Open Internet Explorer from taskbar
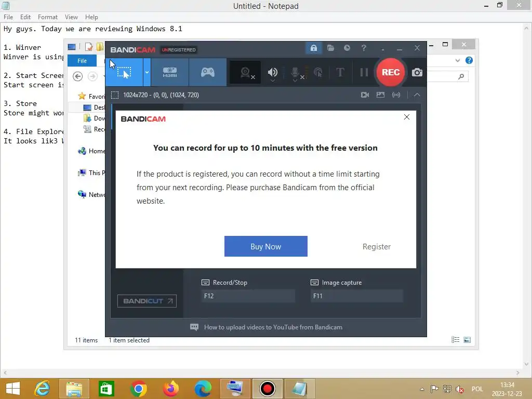Image resolution: width=532 pixels, height=399 pixels. tap(42, 389)
